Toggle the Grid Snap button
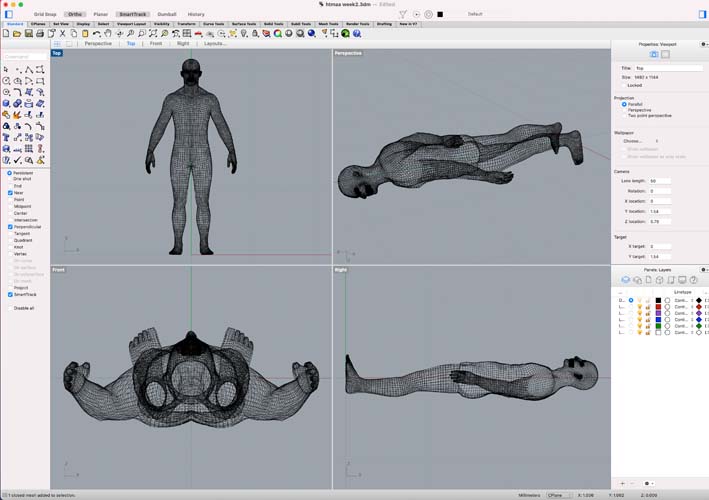The image size is (709, 500). click(x=45, y=14)
